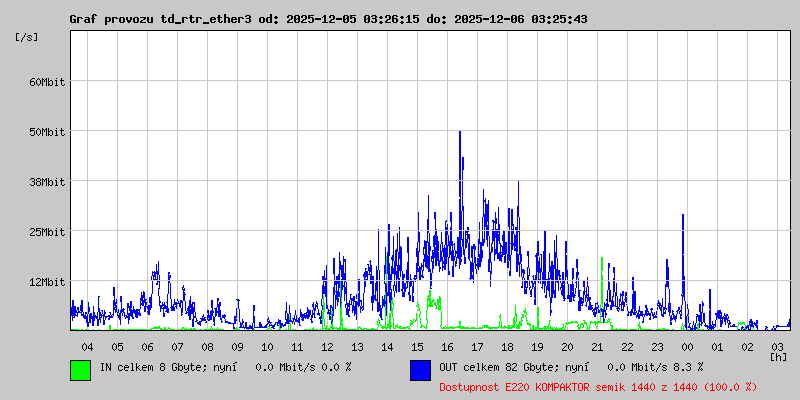800x400 pixels.
Task: Click the 38Mbit y-axis label
Action: click(x=47, y=182)
